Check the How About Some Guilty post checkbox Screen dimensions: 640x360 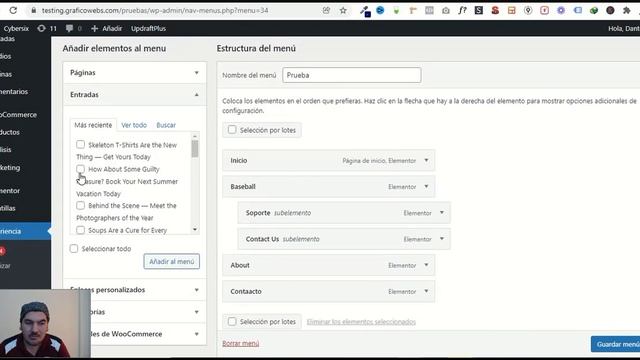point(80,169)
